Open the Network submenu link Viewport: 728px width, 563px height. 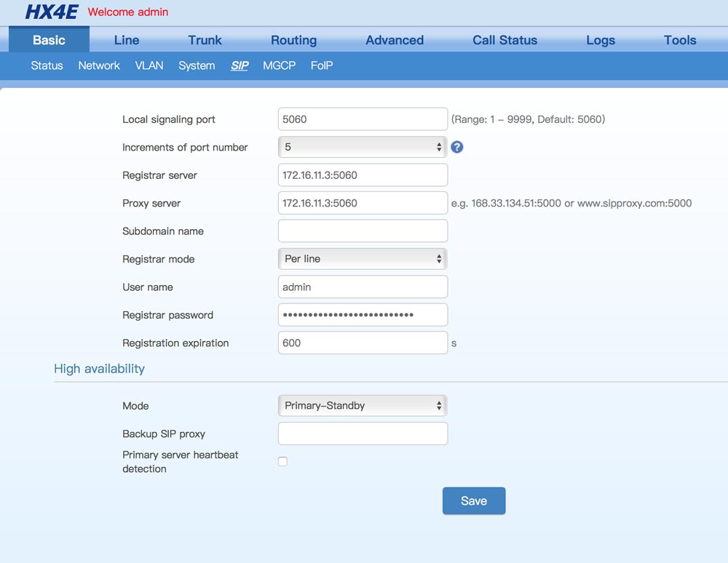click(x=99, y=65)
